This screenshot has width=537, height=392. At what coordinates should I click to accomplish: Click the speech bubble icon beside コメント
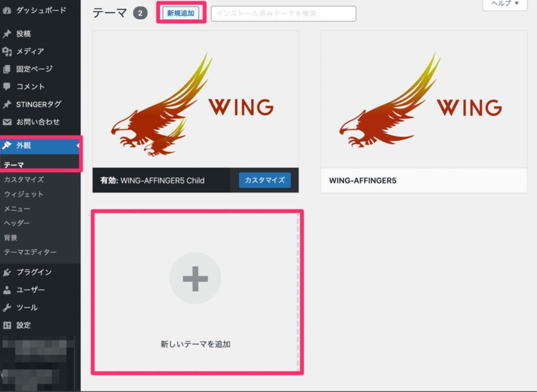tap(7, 86)
